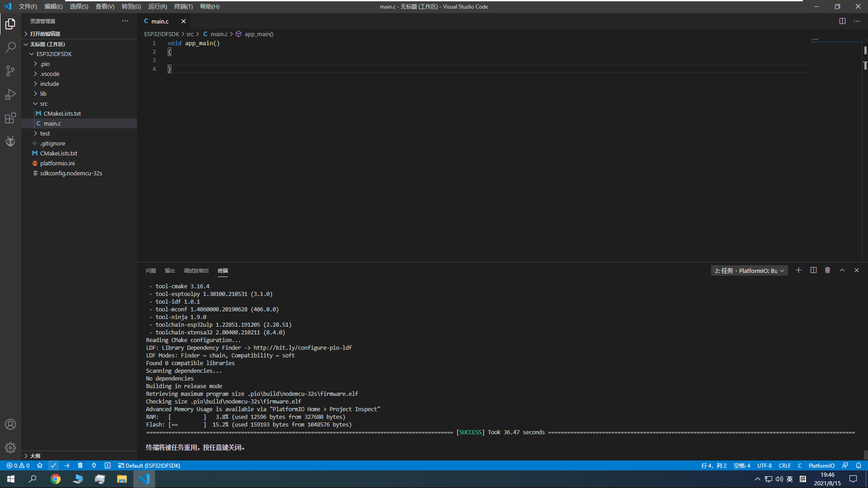868x488 pixels.
Task: Click PlatformIO Build checkmark in status bar
Action: pos(53,465)
